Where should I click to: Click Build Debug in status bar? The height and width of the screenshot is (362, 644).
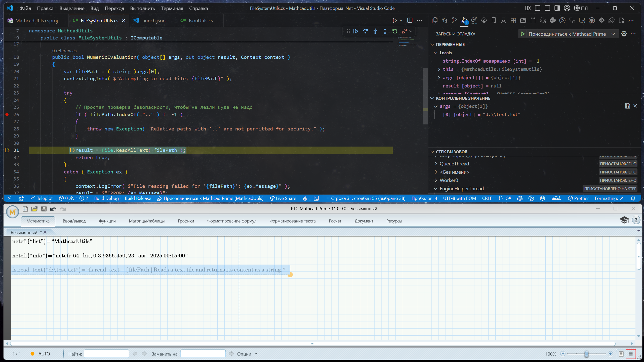(x=106, y=198)
